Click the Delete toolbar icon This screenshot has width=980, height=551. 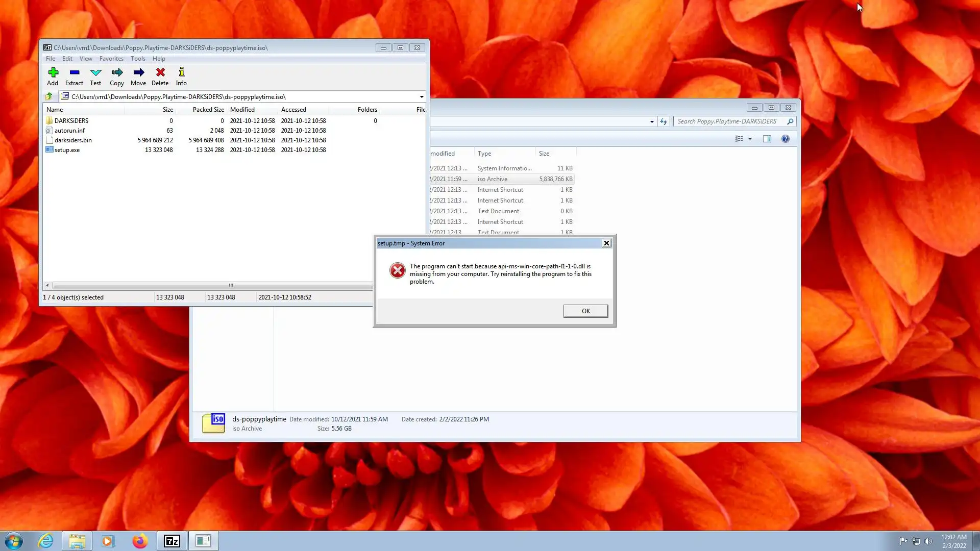[x=160, y=76]
